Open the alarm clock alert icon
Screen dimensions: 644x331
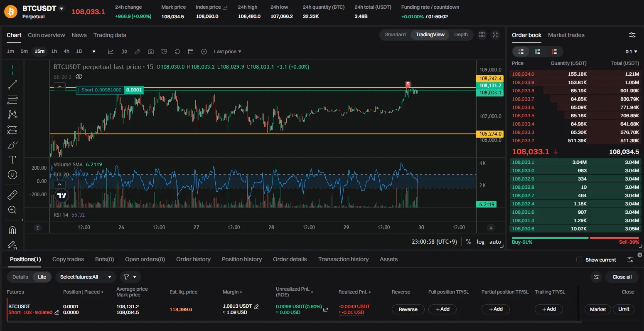(x=164, y=52)
